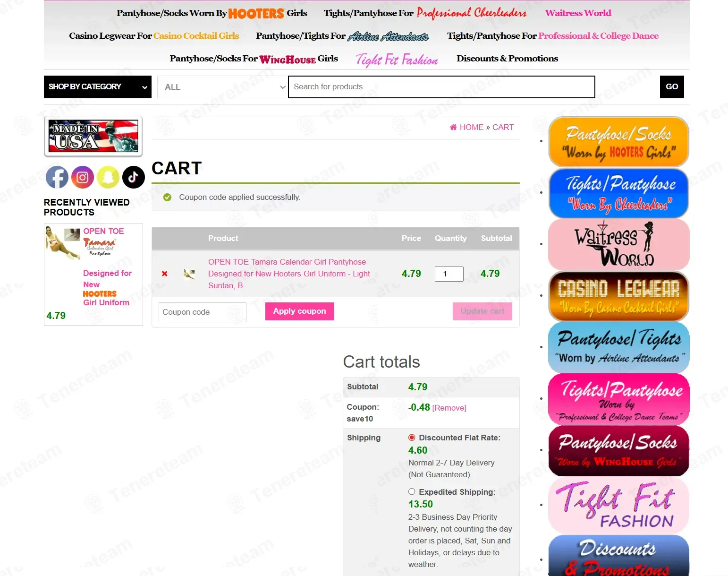Click the 'Cart totals' heading
The width and height of the screenshot is (728, 576).
pyautogui.click(x=381, y=362)
